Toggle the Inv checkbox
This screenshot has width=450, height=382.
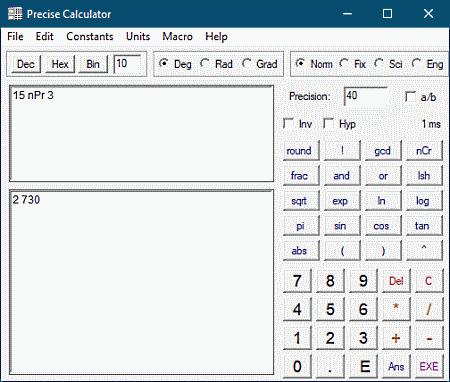click(x=298, y=124)
